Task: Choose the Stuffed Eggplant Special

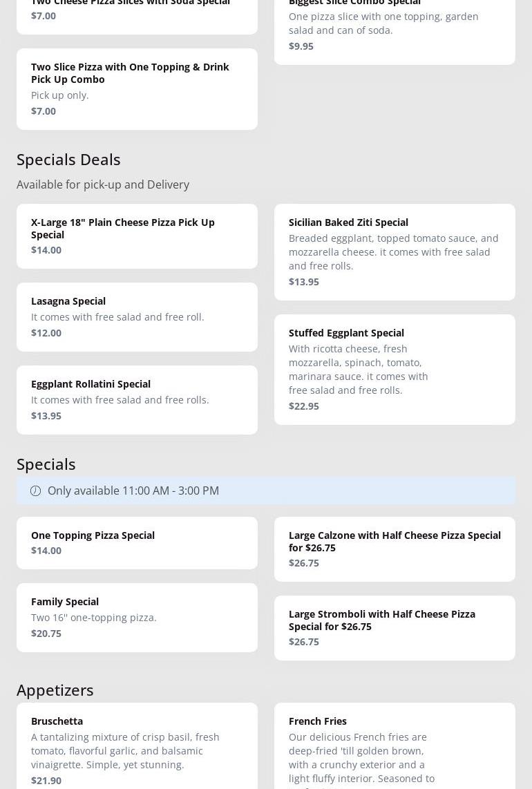Action: click(395, 369)
